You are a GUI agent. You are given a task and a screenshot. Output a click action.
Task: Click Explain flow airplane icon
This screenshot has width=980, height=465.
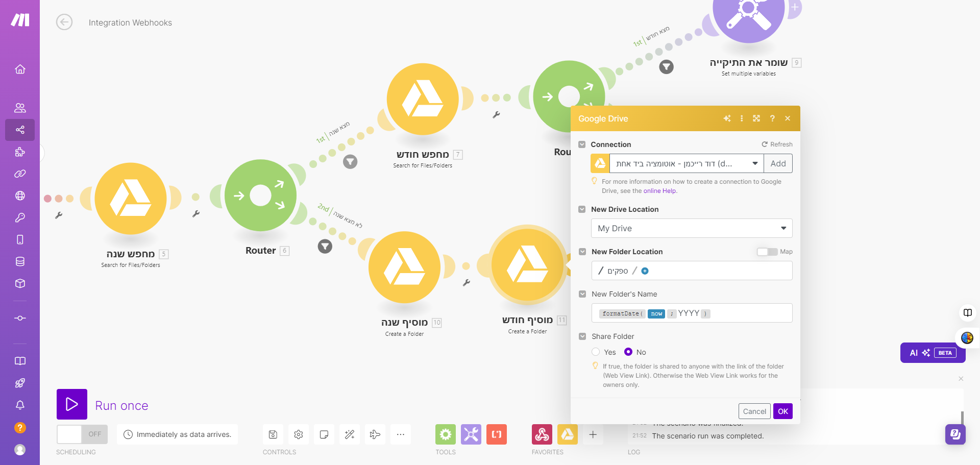(x=375, y=434)
